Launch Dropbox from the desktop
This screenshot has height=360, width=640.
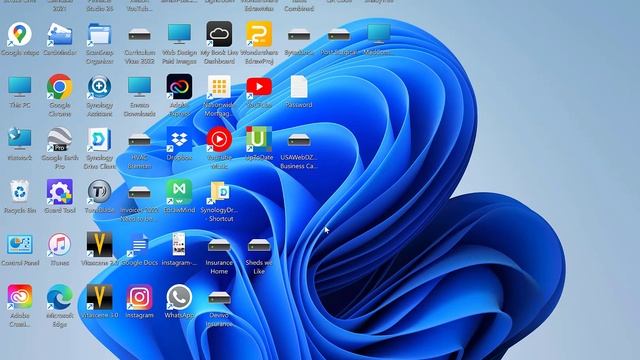(179, 139)
